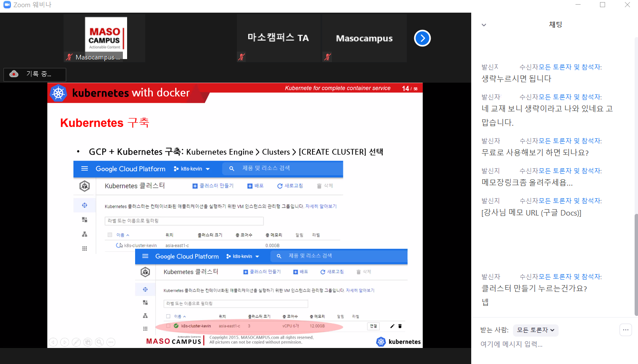
Task: Click the Kubernetes wheel logo in slide header
Action: click(x=58, y=93)
